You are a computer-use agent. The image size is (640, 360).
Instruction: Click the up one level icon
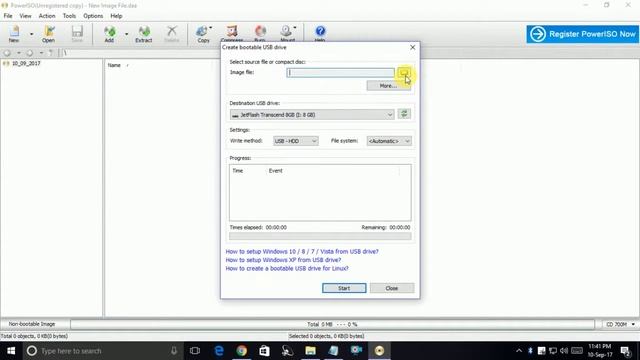point(51,53)
